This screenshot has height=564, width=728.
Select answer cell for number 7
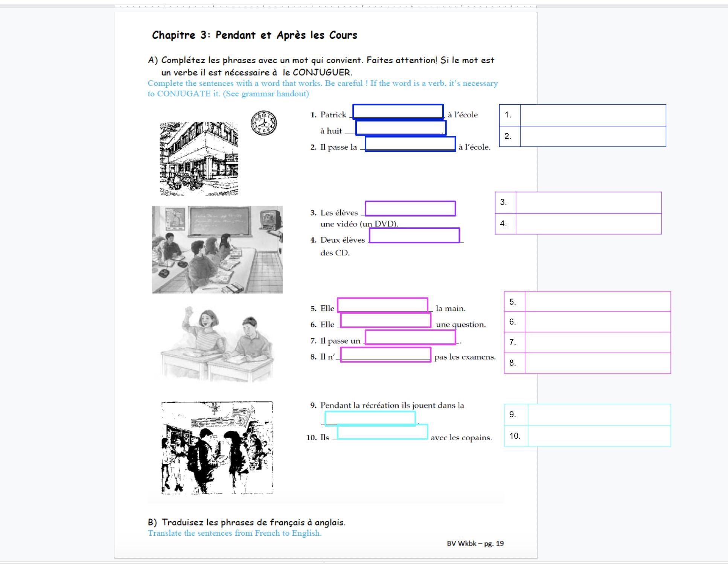click(x=598, y=343)
